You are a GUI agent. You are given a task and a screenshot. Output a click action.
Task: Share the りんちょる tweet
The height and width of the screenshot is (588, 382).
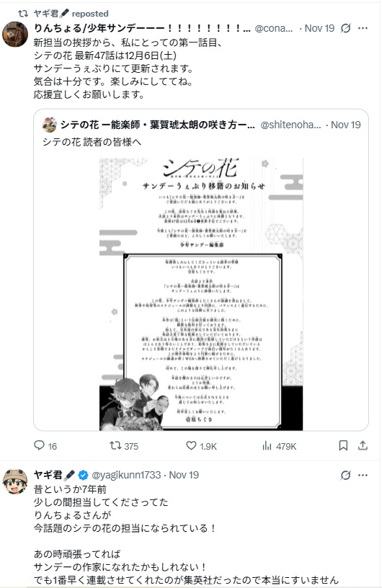tap(363, 445)
